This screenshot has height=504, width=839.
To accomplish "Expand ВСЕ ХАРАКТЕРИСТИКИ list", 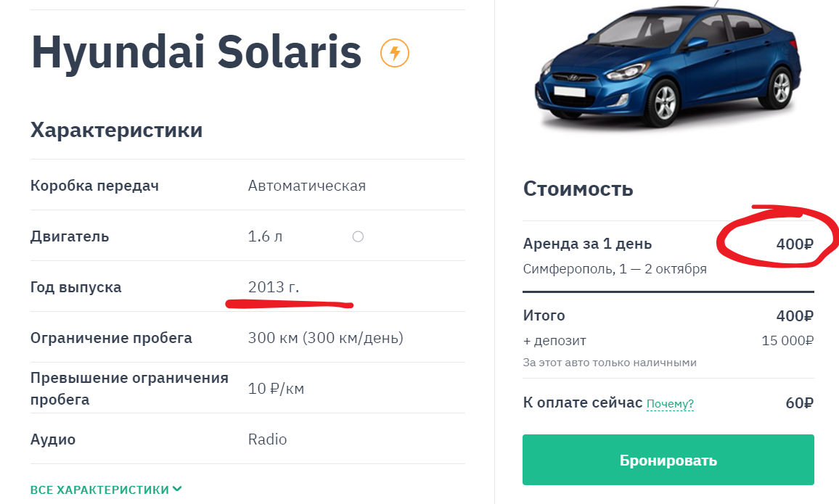I will point(106,489).
